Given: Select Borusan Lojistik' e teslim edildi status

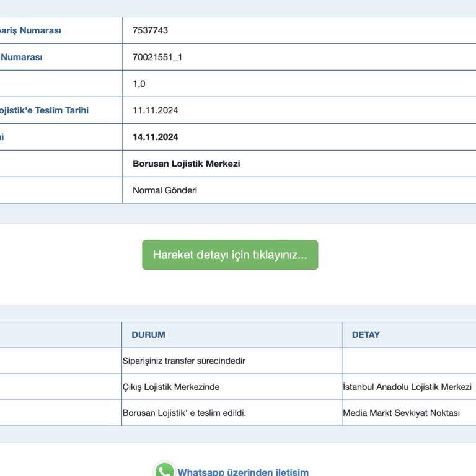Looking at the screenshot, I should click(184, 413).
